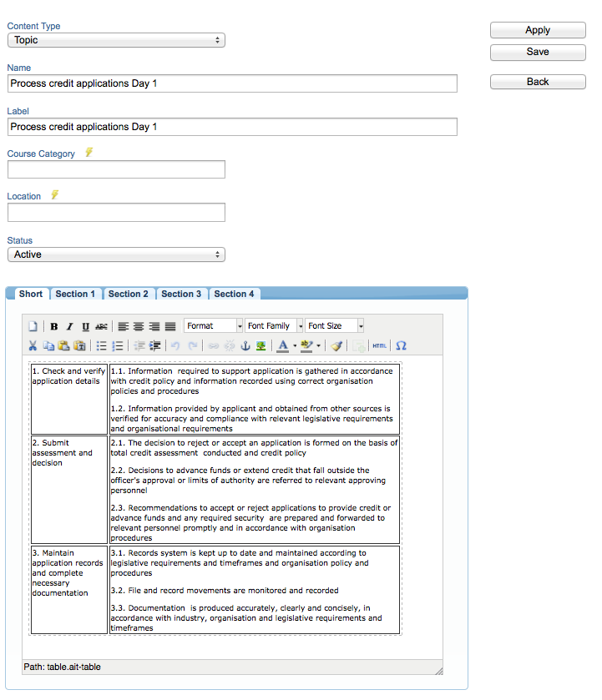Paste as plain text icon
Image resolution: width=602 pixels, height=700 pixels.
point(79,345)
